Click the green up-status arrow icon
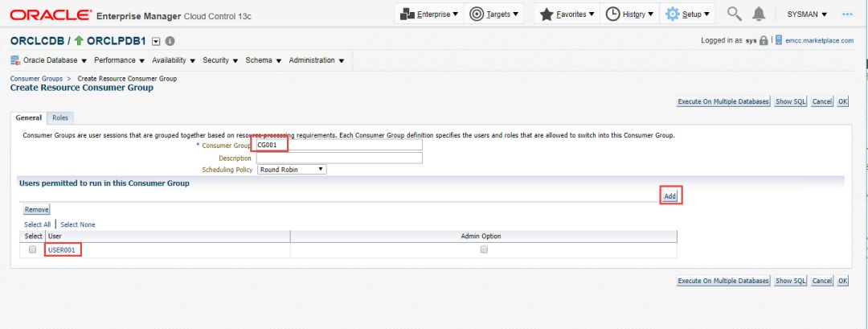The height and width of the screenshot is (329, 868). point(79,41)
